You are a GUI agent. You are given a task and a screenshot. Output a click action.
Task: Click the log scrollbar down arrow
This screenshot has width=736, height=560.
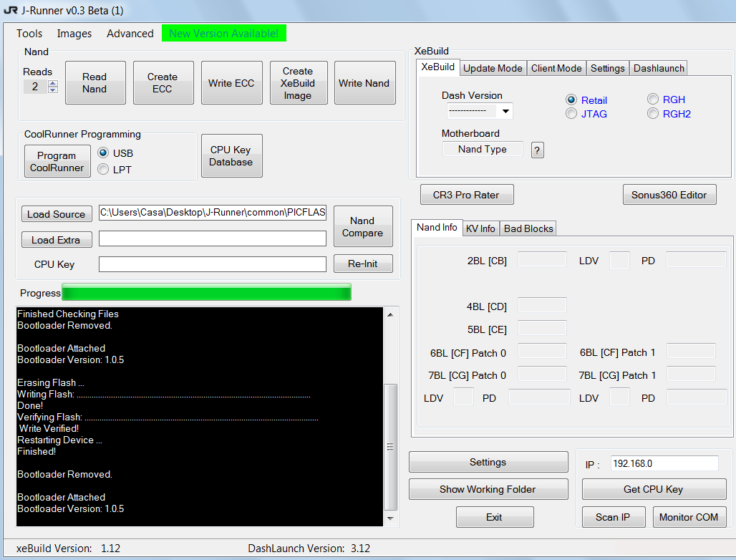[390, 518]
